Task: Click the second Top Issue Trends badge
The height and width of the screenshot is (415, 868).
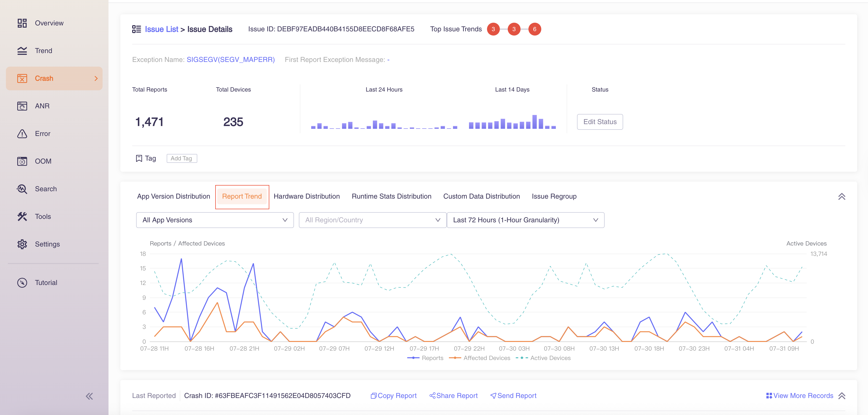Action: (x=514, y=29)
